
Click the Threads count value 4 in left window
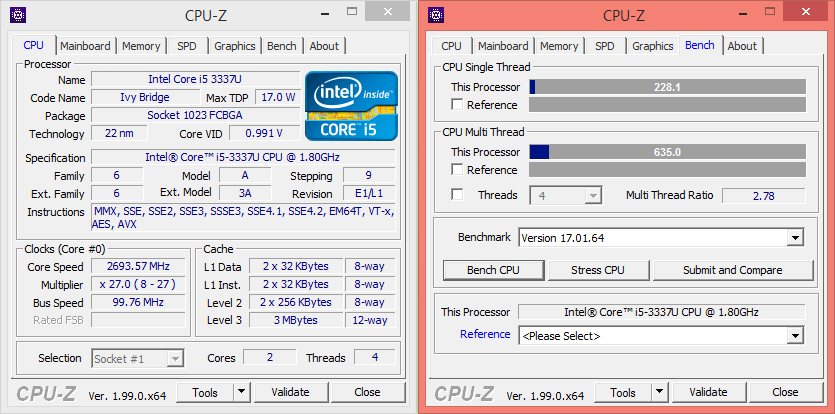(x=375, y=357)
